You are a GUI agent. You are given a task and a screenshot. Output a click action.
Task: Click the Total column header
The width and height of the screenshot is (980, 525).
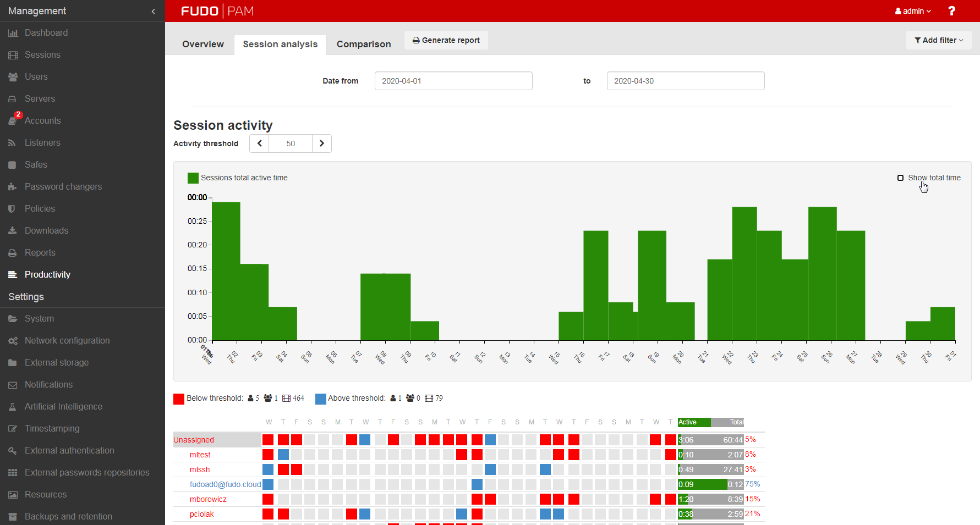(x=727, y=422)
